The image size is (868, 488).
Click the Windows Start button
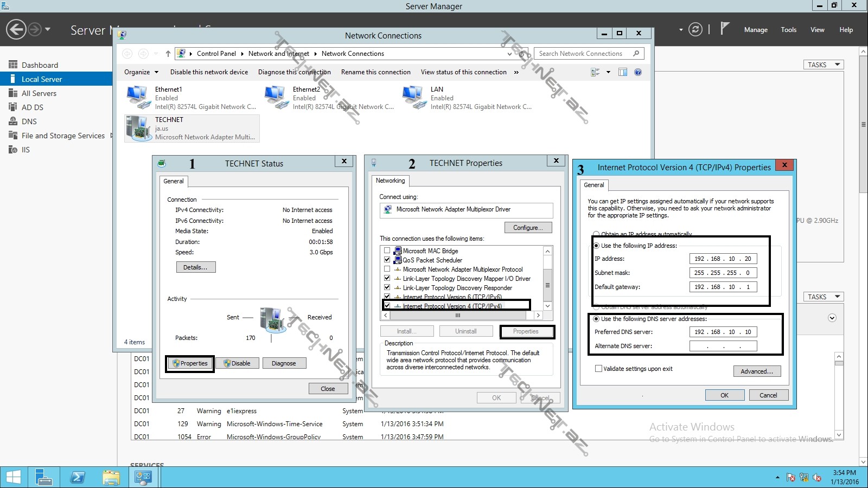coord(13,477)
